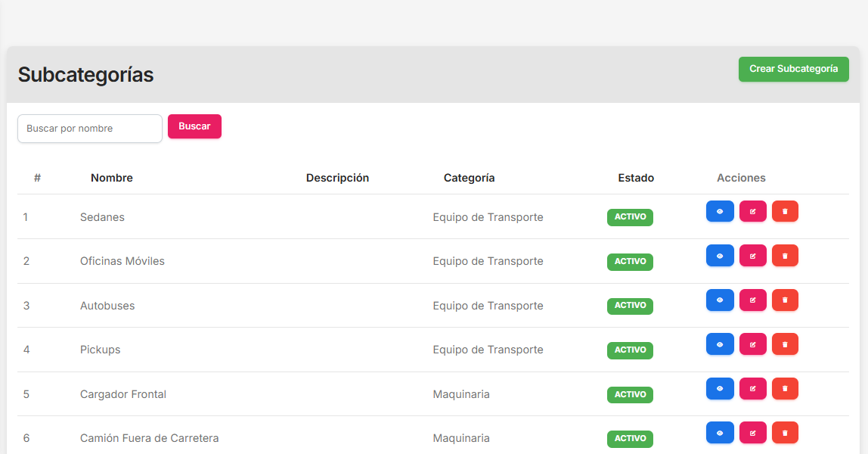Image resolution: width=868 pixels, height=454 pixels.
Task: Open view icon for Oficinas Móviles
Action: pyautogui.click(x=720, y=256)
